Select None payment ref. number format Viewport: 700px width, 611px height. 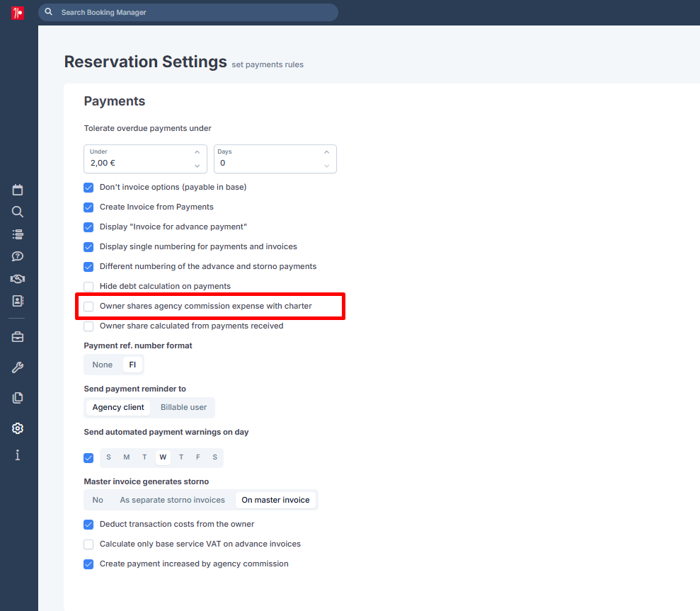tap(102, 365)
